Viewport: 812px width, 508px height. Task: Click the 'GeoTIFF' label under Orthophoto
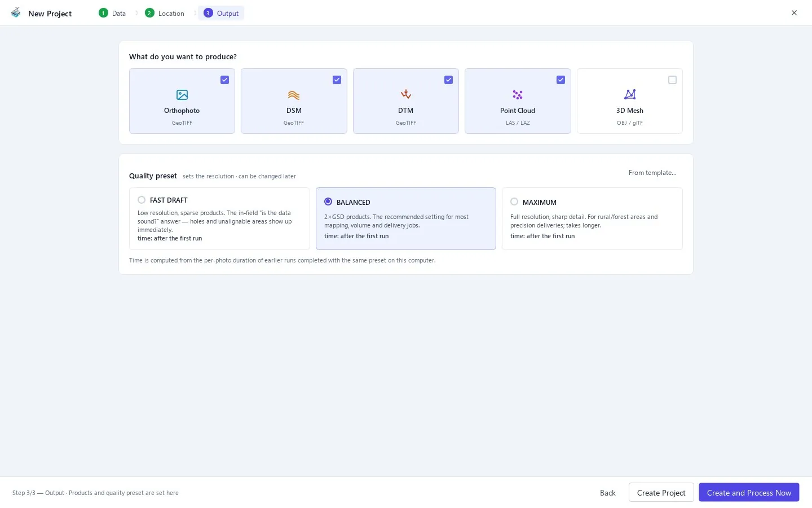click(182, 122)
